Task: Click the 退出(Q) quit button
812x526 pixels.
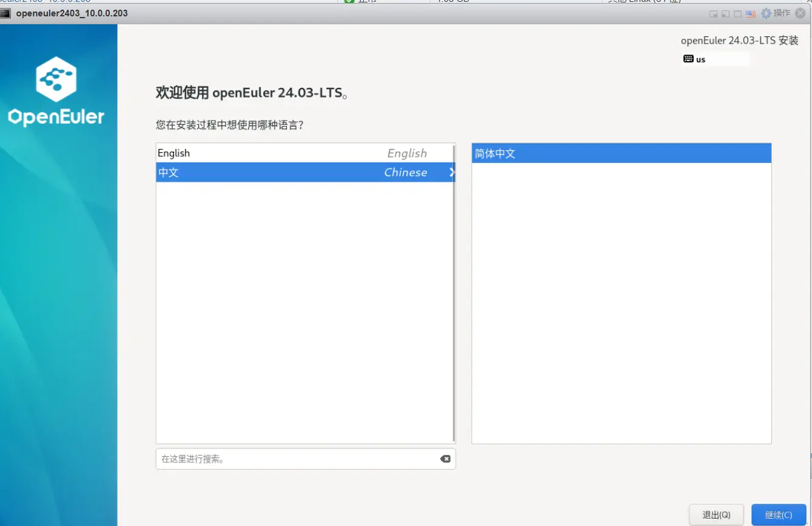Action: pos(716,514)
